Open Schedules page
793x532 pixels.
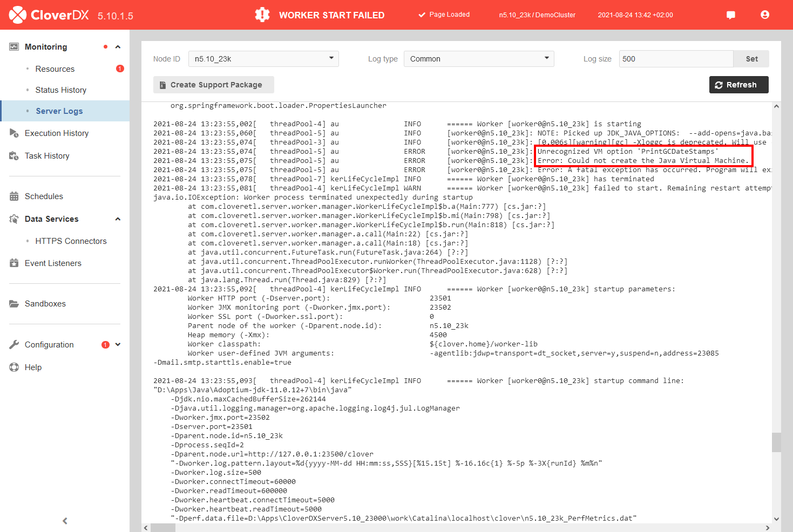pyautogui.click(x=44, y=196)
